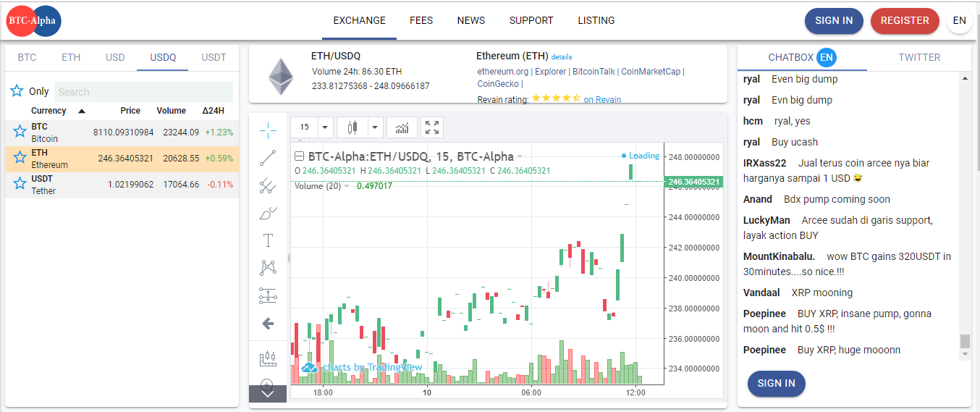Image resolution: width=980 pixels, height=412 pixels.
Task: Click the charts by TradingView logo
Action: tap(362, 368)
